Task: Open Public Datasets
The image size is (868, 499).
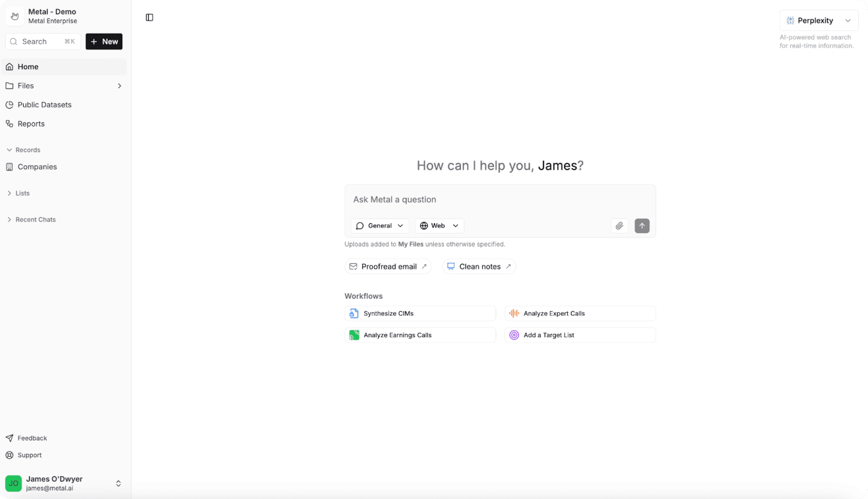Action: click(x=64, y=105)
